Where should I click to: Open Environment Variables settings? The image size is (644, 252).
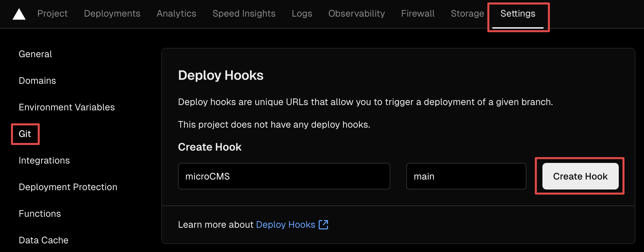[67, 107]
